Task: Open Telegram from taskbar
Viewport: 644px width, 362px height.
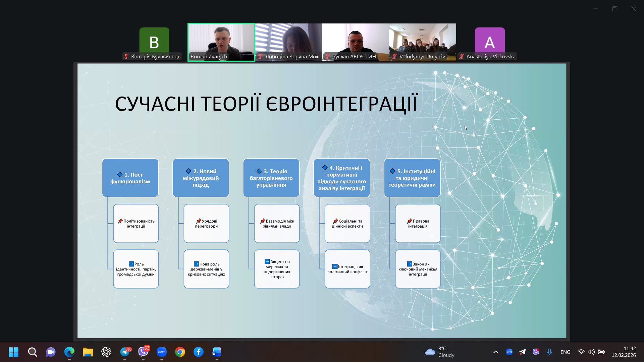Action: (125, 352)
